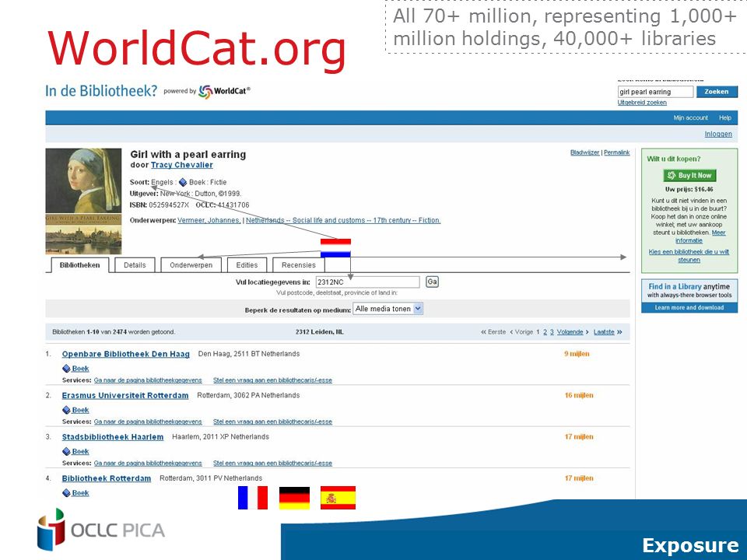Click the Boek link under Erasmus Universiteit
This screenshot has height=560, width=747.
pos(80,410)
